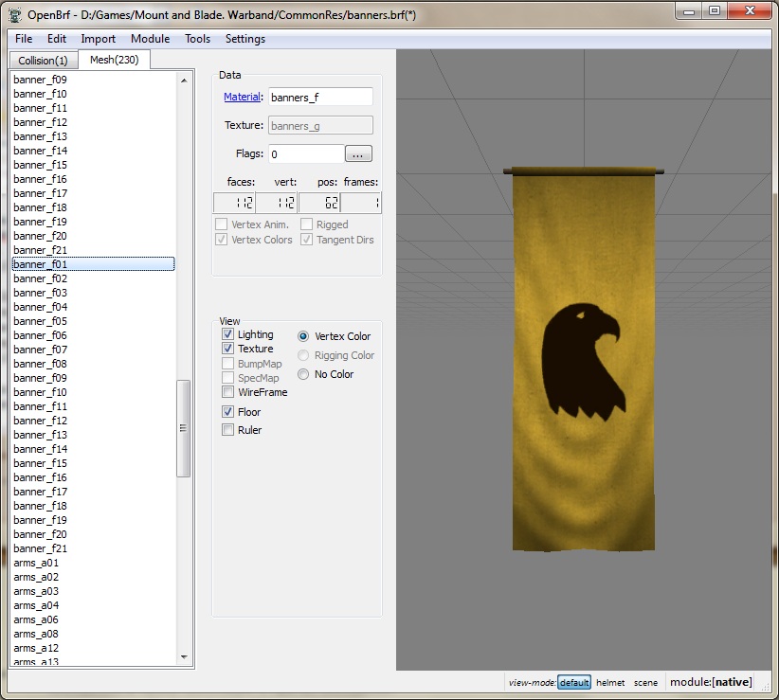The height and width of the screenshot is (700, 779).
Task: Click the Vertex Anim. checkbox
Action: [x=221, y=224]
